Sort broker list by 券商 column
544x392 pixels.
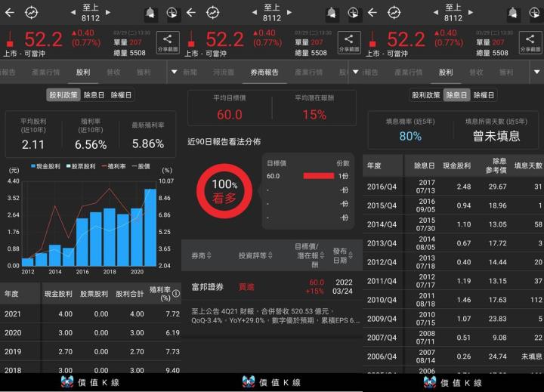[x=201, y=255]
